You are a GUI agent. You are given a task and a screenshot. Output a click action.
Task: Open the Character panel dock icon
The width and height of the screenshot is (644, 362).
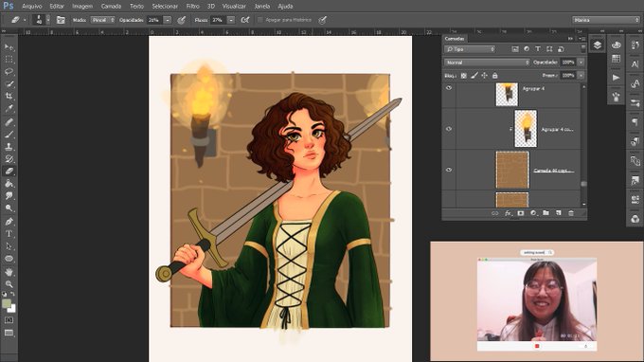(635, 63)
